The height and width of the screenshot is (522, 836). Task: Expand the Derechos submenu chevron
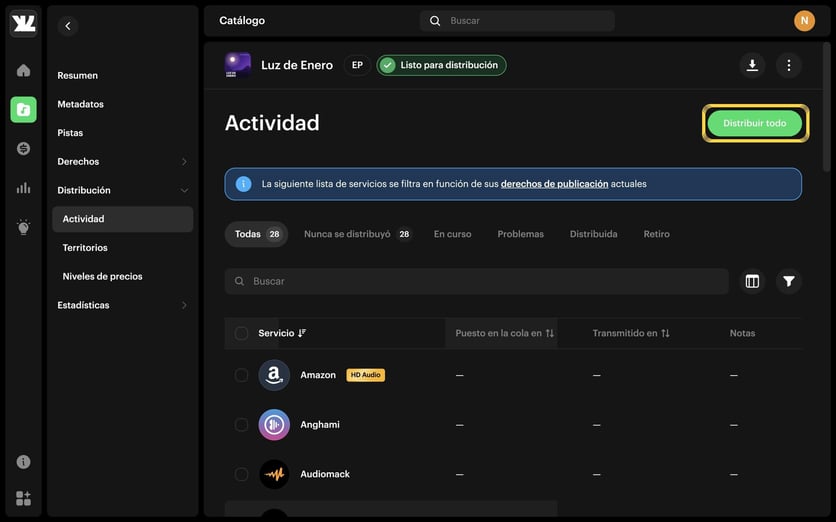click(184, 162)
